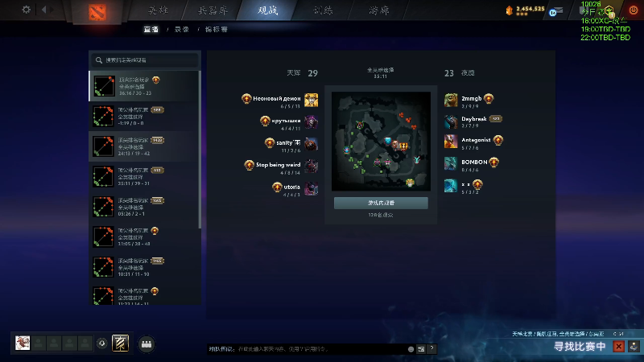The width and height of the screenshot is (644, 362).
Task: Click the chat help question mark
Action: [x=431, y=348]
